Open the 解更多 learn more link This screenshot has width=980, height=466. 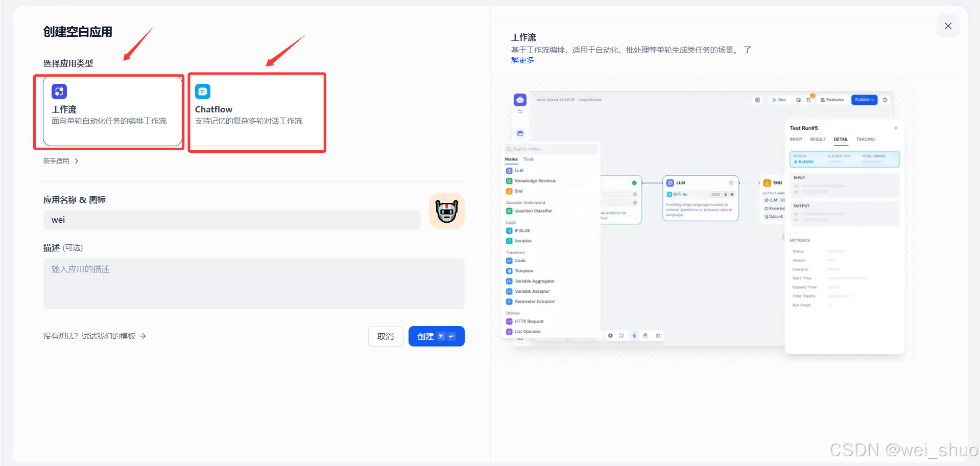pos(522,59)
